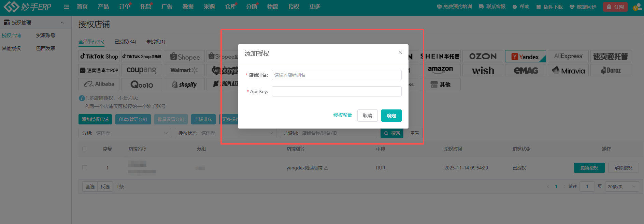Select the Coupang platform logo
The image size is (644, 224).
coord(142,70)
